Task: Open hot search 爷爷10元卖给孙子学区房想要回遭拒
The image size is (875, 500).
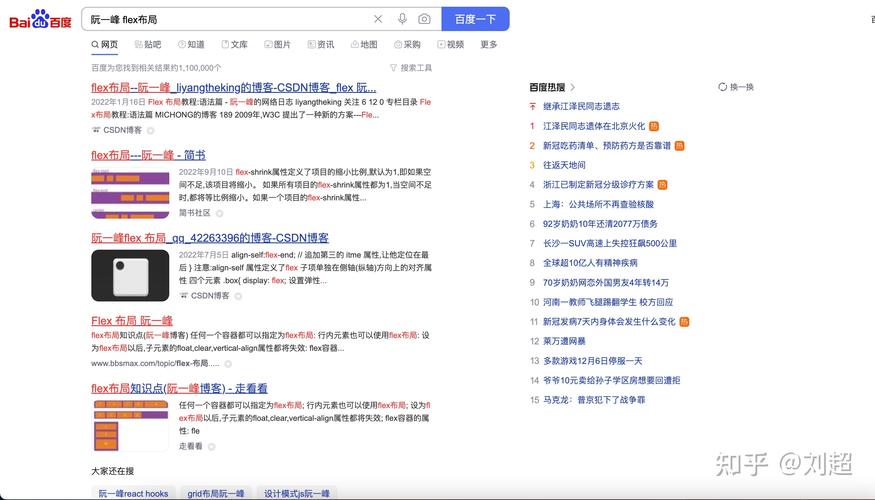Action: coord(612,380)
